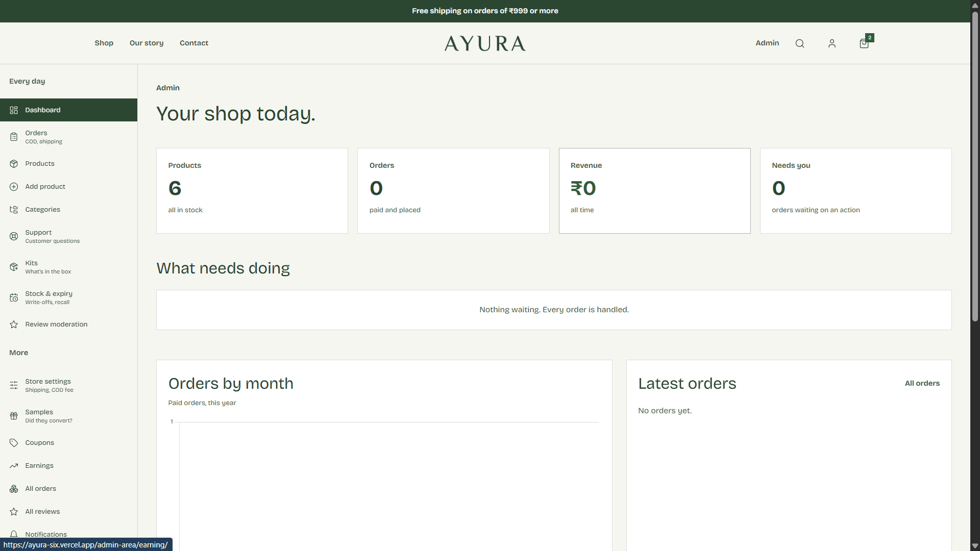
Task: Select the Categories tree icon
Action: (x=14, y=210)
